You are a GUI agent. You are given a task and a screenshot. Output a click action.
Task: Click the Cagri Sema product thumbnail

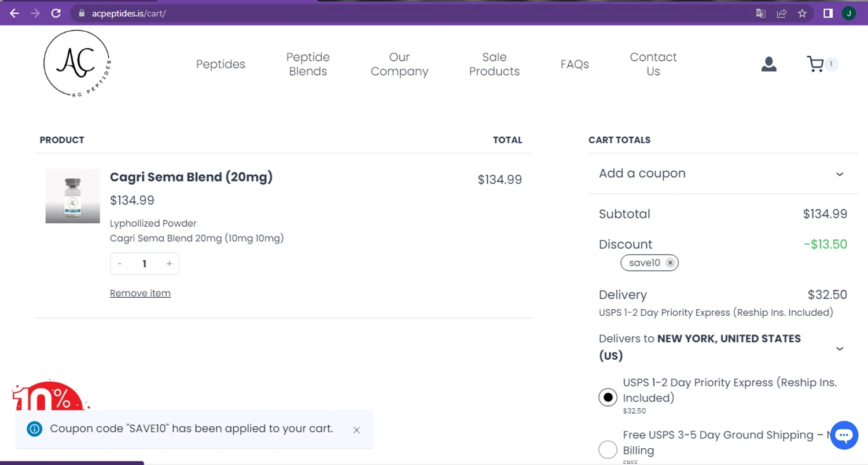(72, 196)
